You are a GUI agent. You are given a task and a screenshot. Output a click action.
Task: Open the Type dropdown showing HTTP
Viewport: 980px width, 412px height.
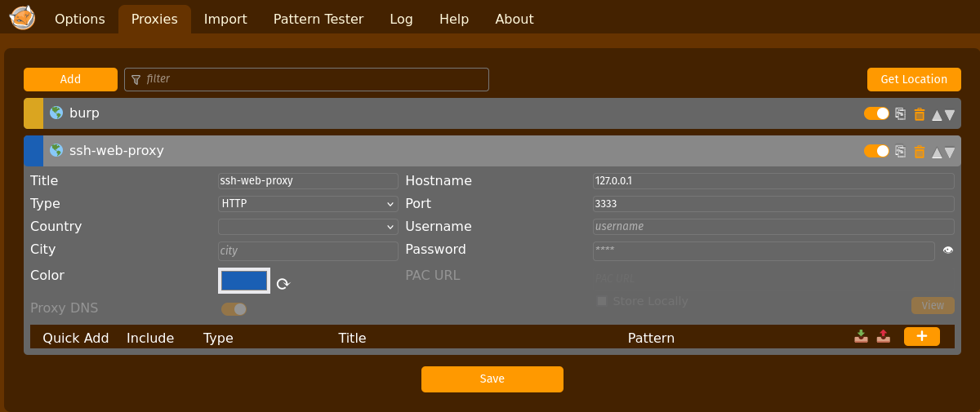[308, 204]
